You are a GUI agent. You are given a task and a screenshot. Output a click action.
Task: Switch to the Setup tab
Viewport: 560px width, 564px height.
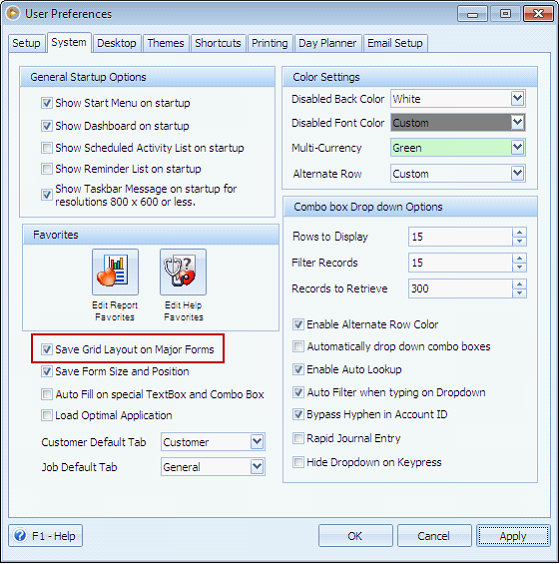coord(27,44)
